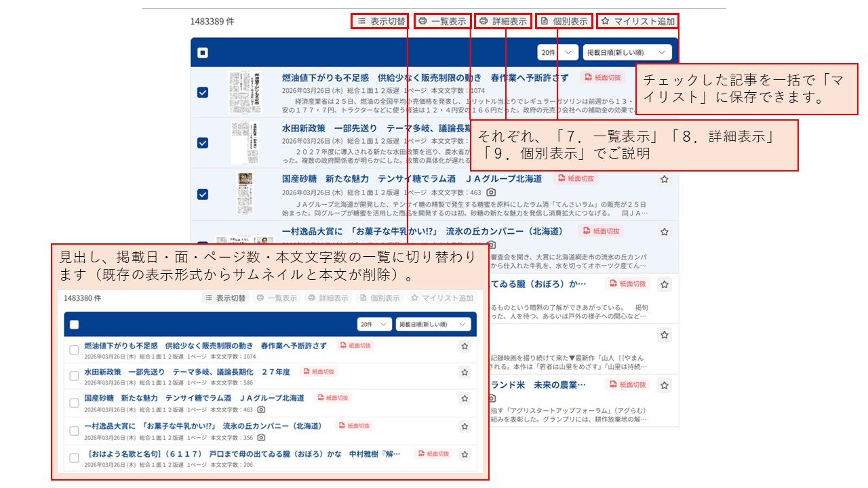Star the 水田新政策 row in the inset list
The image size is (868, 488).
tap(465, 372)
